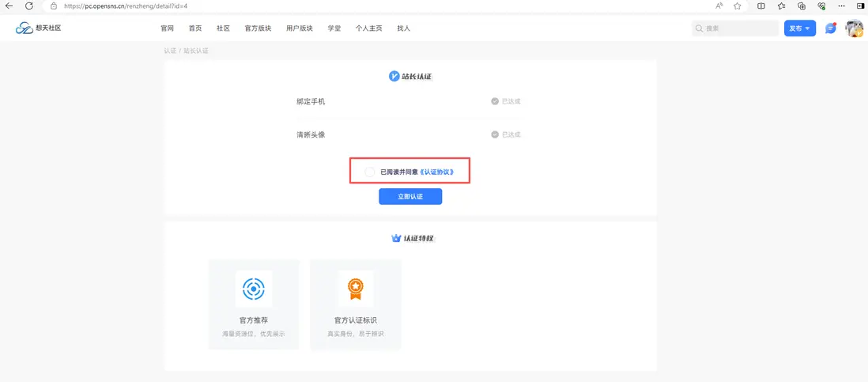Click the 官方推荐 target icon
The image size is (868, 382).
254,289
